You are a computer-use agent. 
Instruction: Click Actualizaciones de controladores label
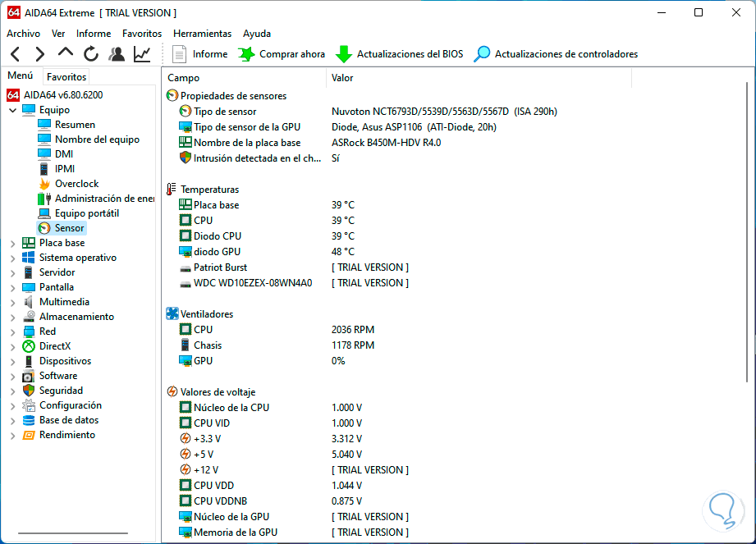(566, 54)
